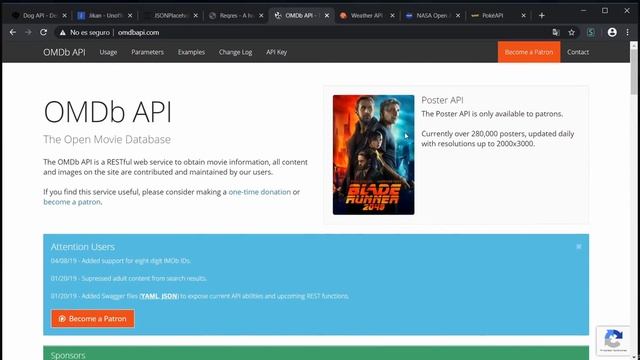Close the Jikan tab
This screenshot has height=360, width=640.
pos(130,16)
